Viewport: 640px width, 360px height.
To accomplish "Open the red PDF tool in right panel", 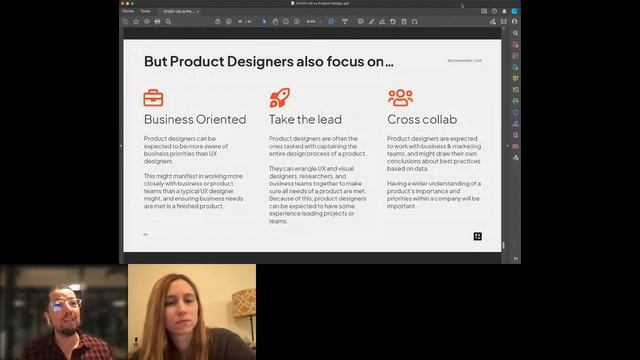I will pyautogui.click(x=516, y=44).
